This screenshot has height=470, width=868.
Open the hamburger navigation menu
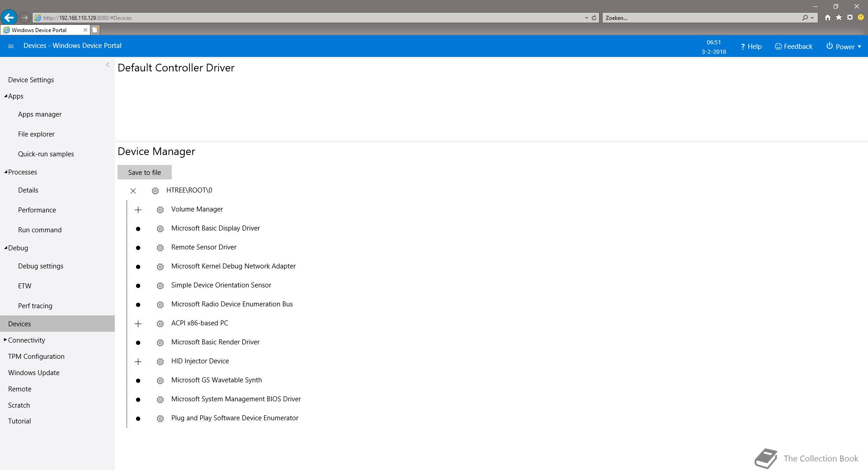11,46
